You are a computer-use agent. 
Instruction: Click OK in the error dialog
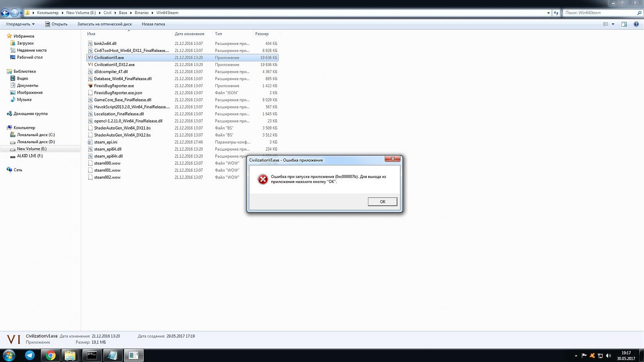[382, 202]
